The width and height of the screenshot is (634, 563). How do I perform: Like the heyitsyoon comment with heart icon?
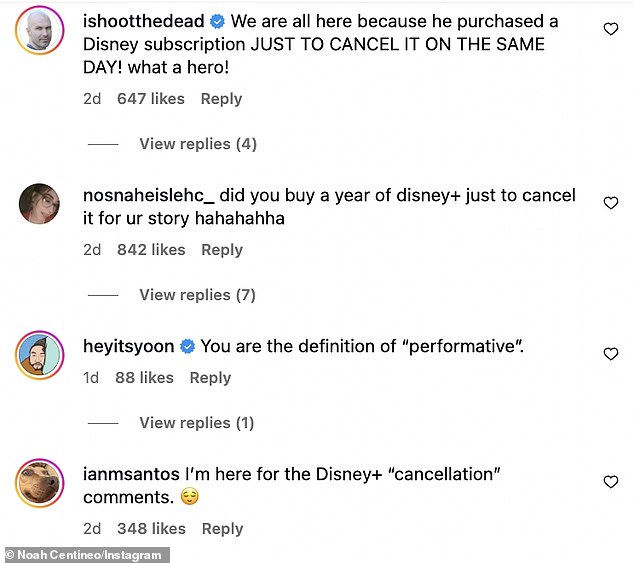pyautogui.click(x=610, y=354)
